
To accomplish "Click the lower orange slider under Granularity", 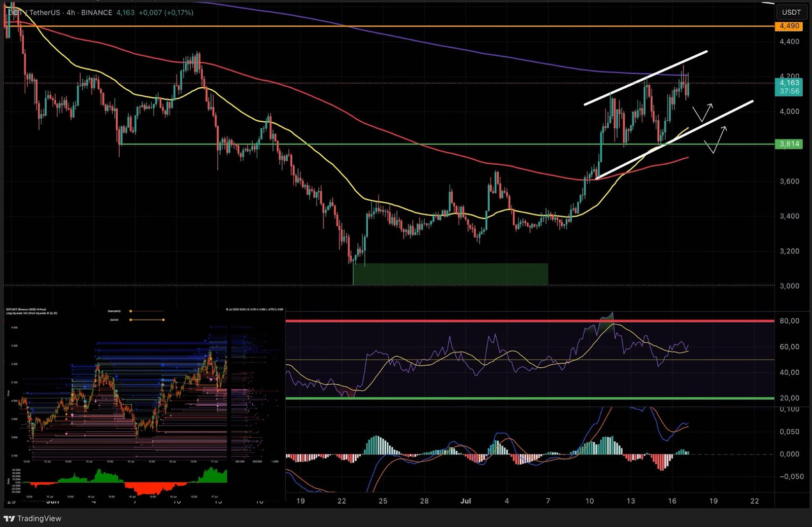I will click(147, 320).
